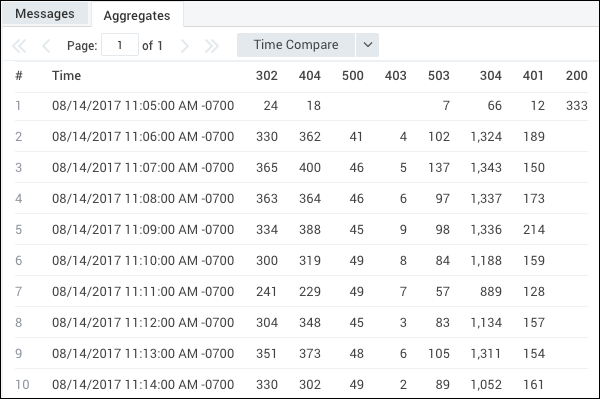Image resolution: width=600 pixels, height=399 pixels.
Task: Select the Aggregates tab
Action: pos(137,15)
